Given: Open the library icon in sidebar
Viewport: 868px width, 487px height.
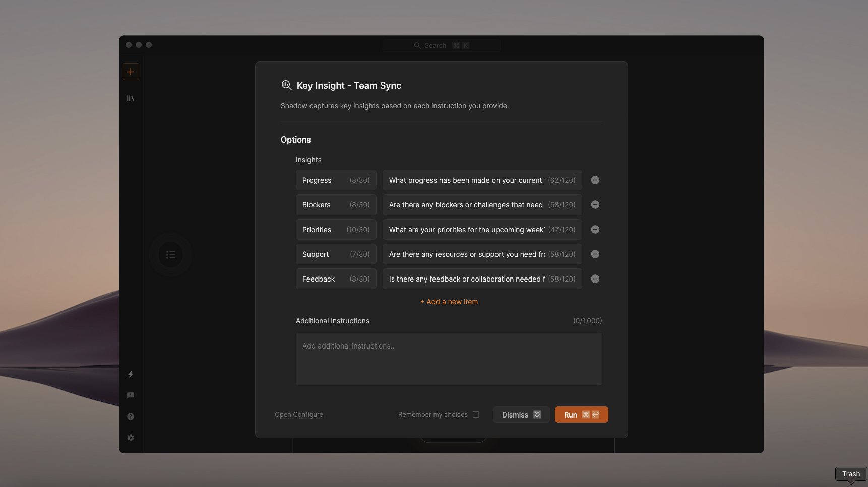Looking at the screenshot, I should click(x=131, y=98).
